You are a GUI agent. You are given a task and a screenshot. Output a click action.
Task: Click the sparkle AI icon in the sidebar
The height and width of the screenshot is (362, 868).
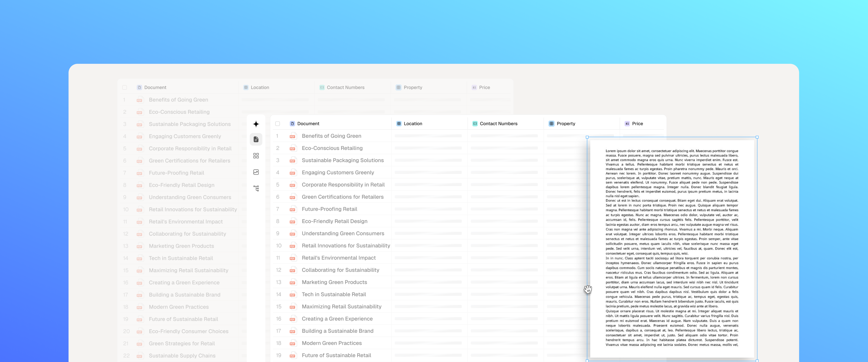(x=256, y=124)
